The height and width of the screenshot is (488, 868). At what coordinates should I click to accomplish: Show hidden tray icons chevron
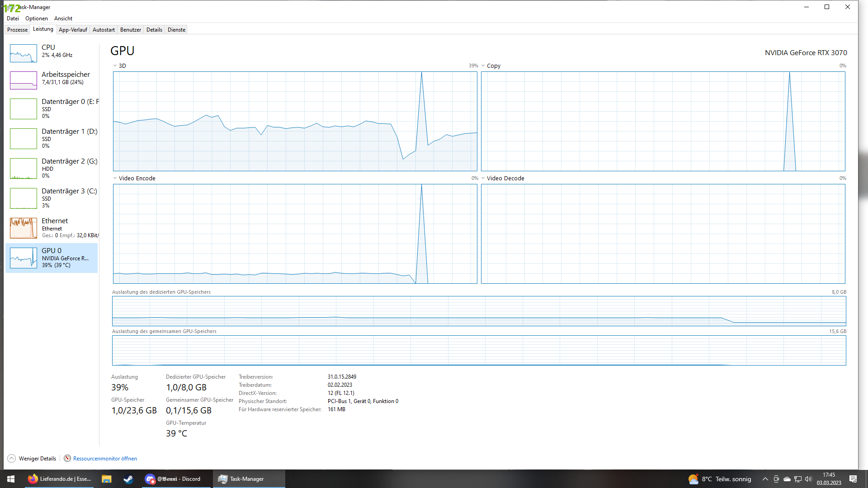pyautogui.click(x=765, y=479)
